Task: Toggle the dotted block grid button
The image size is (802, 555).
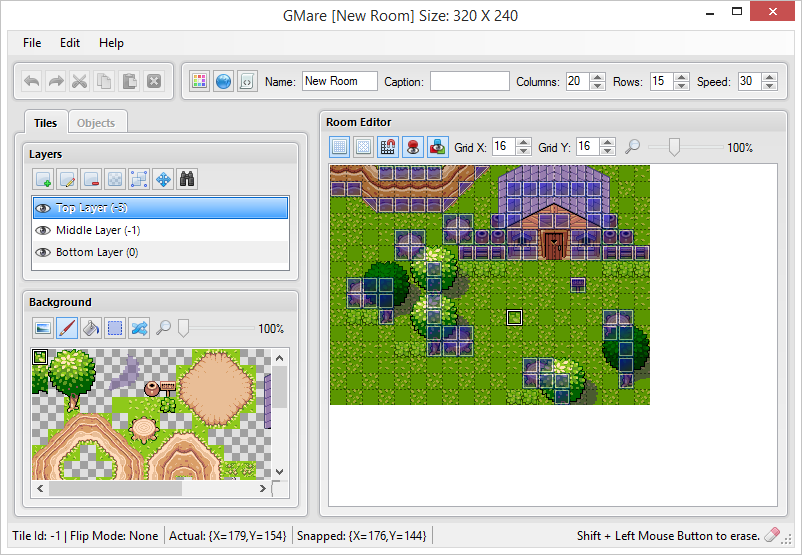Action: pos(363,147)
